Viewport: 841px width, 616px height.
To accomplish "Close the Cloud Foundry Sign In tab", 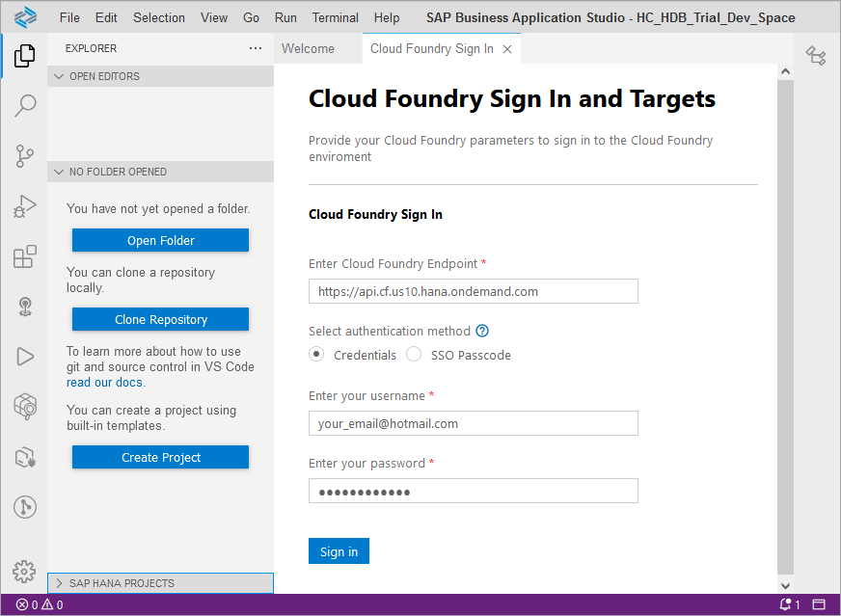I will click(507, 49).
